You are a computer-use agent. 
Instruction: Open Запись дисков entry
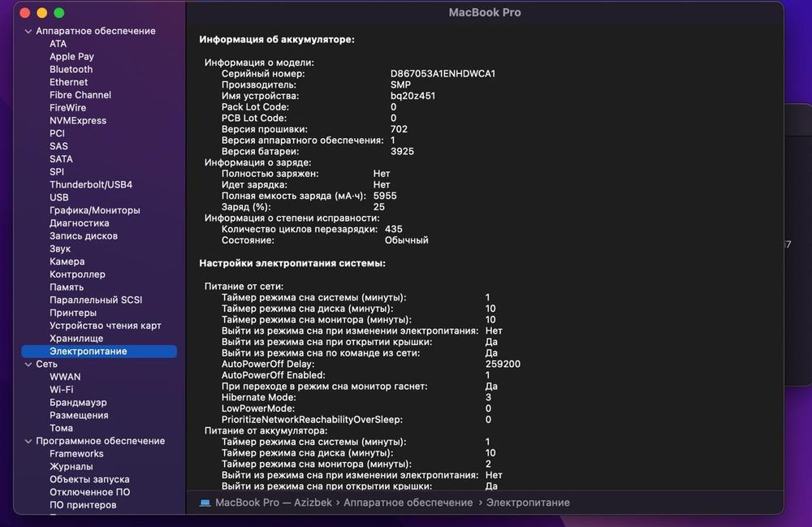(84, 236)
